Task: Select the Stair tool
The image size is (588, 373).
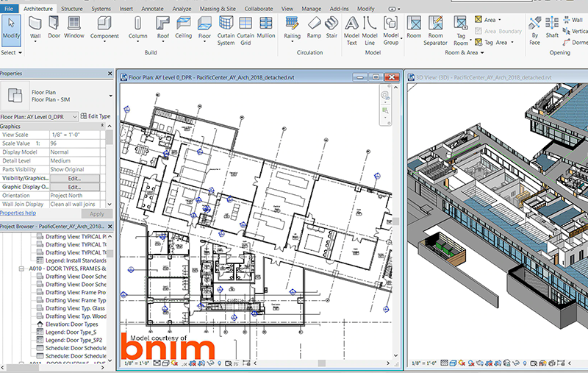Action: pyautogui.click(x=331, y=28)
